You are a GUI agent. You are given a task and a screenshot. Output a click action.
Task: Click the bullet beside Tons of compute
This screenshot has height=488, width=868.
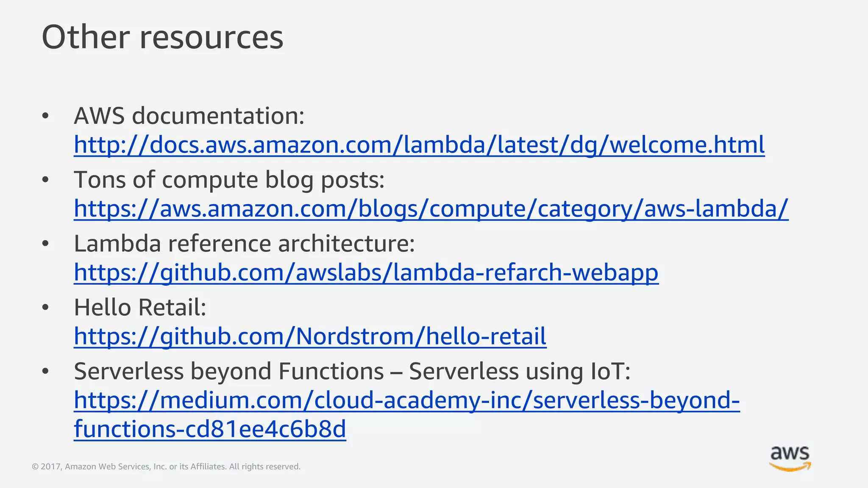pos(46,180)
